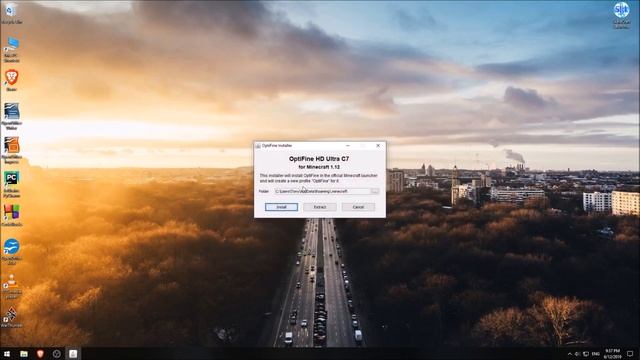640x360 pixels.
Task: Click the "OptiFine HD Ultra C7" heading text
Action: point(319,159)
